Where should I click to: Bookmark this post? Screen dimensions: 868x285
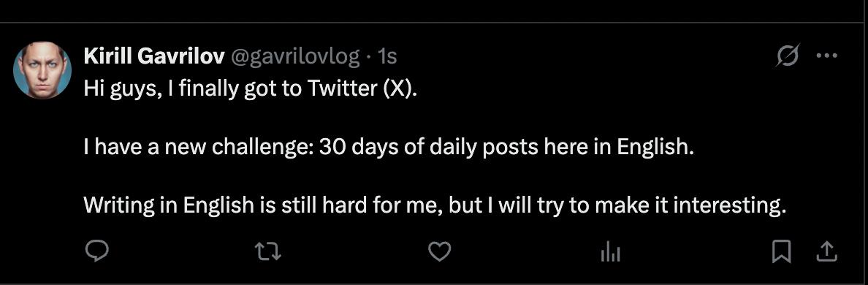point(780,253)
